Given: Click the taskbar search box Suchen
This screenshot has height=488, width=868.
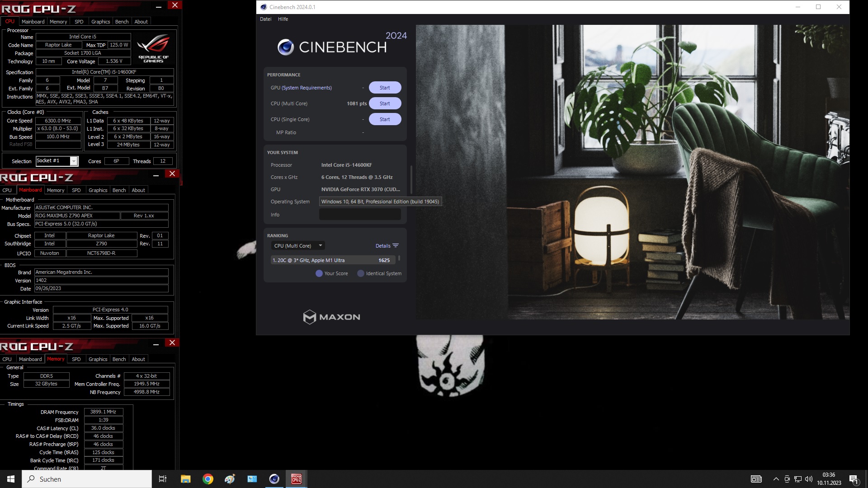Looking at the screenshot, I should [87, 479].
